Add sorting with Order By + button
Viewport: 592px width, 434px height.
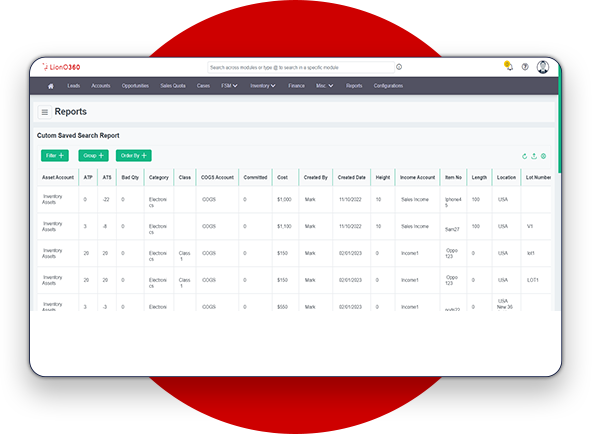[x=134, y=155]
